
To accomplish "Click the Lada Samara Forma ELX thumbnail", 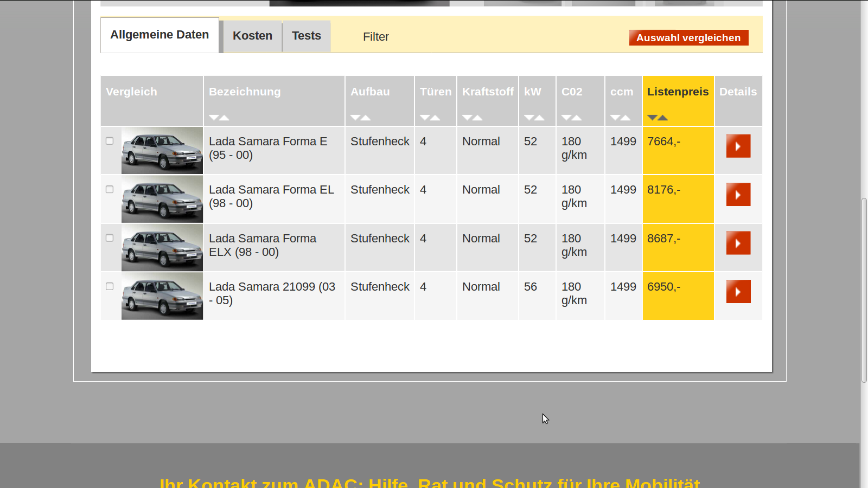I will click(162, 247).
